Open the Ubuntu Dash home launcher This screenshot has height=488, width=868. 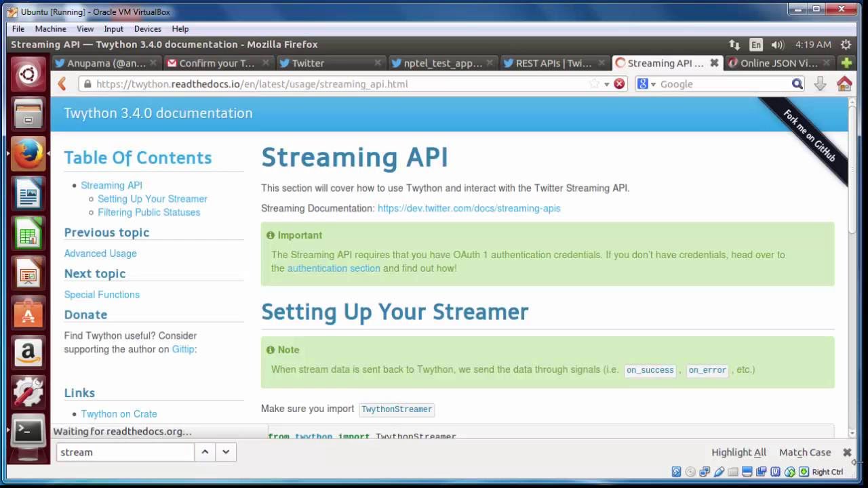(x=28, y=73)
